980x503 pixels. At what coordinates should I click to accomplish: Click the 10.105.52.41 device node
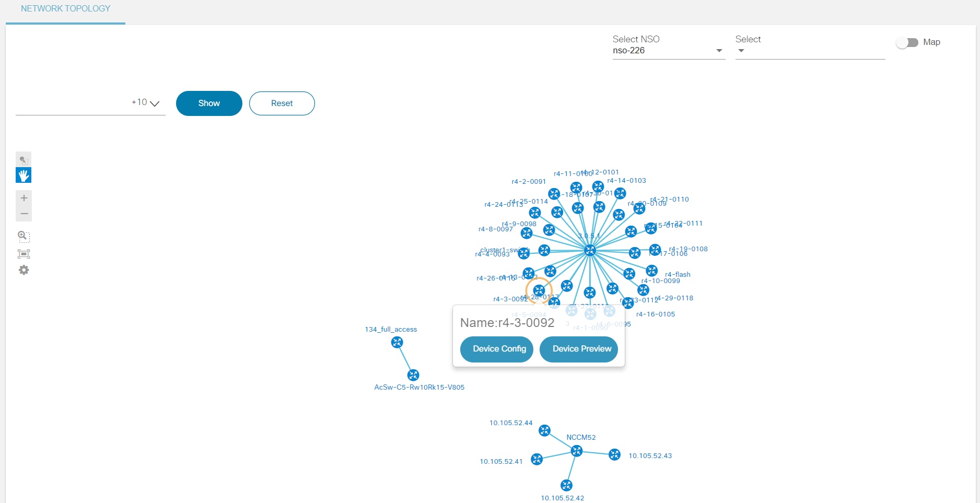point(536,459)
